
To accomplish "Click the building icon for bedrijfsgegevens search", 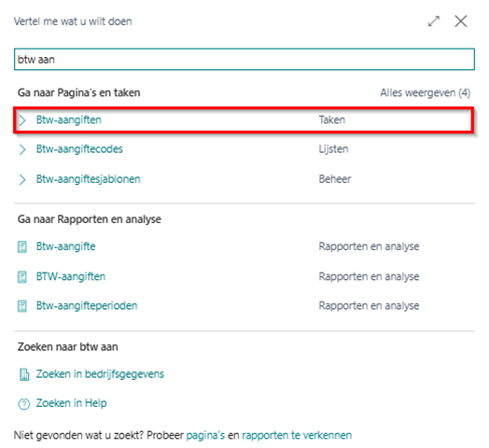I will (x=24, y=374).
